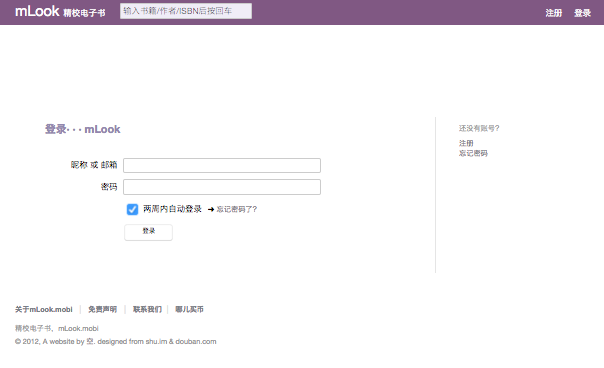The height and width of the screenshot is (368, 604).
Task: Open 注册 link in top header
Action: click(x=554, y=13)
